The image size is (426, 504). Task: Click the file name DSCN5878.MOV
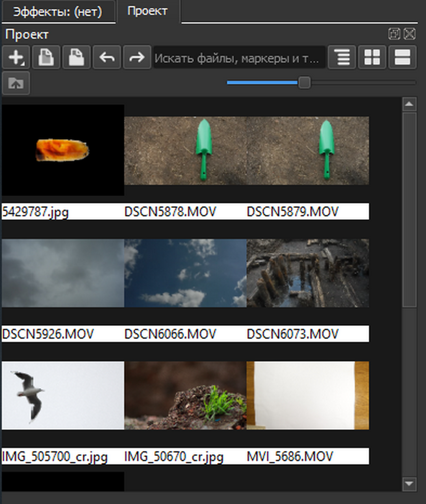click(x=170, y=211)
